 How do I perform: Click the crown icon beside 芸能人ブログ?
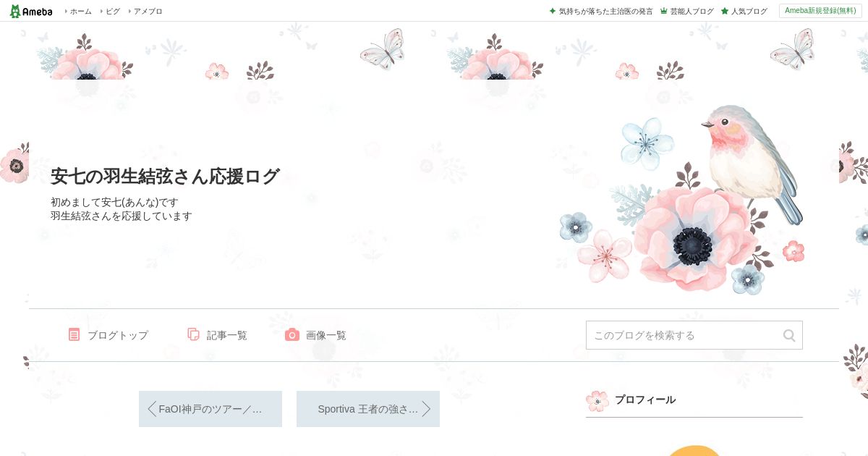click(x=664, y=11)
